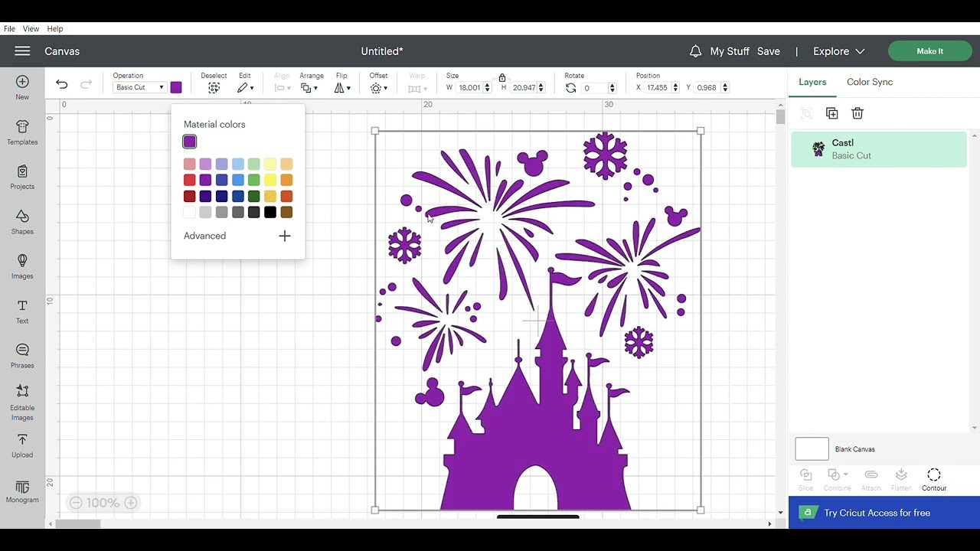Click the Attach tool
The width and height of the screenshot is (980, 551).
pos(871,480)
